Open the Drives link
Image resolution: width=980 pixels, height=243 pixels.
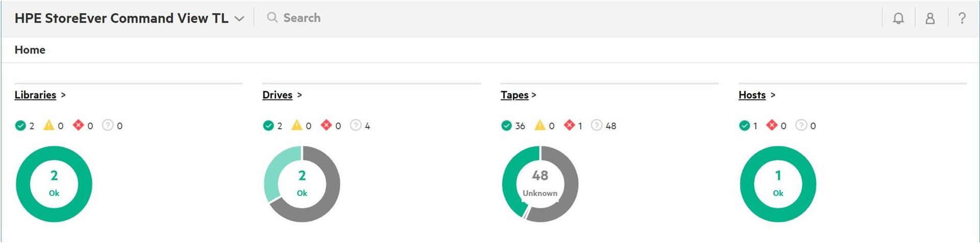tap(277, 95)
